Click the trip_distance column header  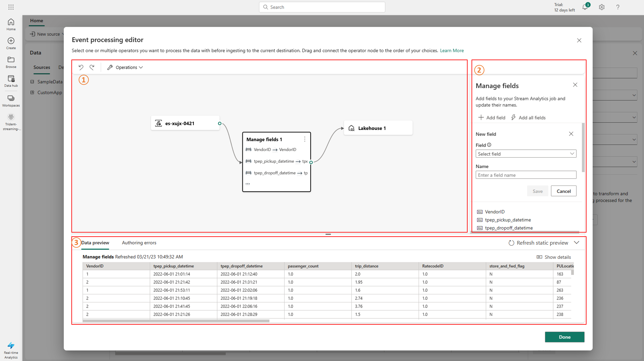[x=385, y=266]
